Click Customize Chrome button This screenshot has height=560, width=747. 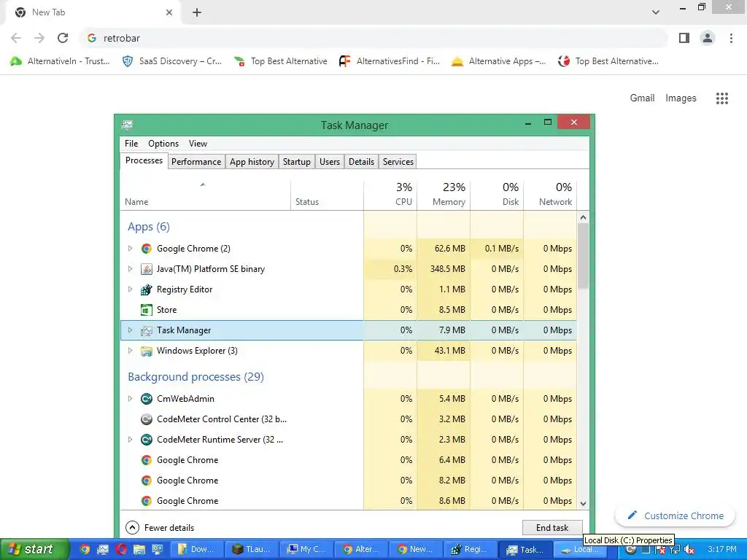coord(675,516)
